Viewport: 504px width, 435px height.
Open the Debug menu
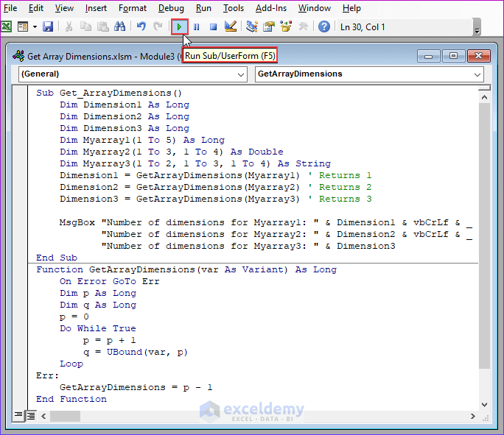point(171,8)
